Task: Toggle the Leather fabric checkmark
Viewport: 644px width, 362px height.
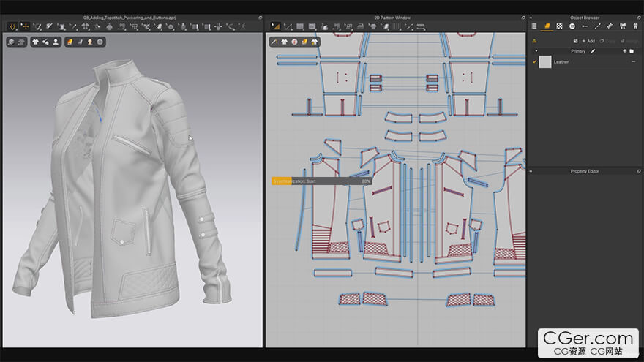Action: coord(534,61)
